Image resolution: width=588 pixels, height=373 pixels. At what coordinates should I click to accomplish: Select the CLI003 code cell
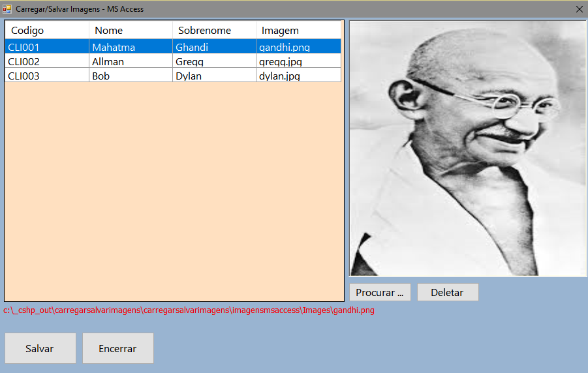point(47,75)
